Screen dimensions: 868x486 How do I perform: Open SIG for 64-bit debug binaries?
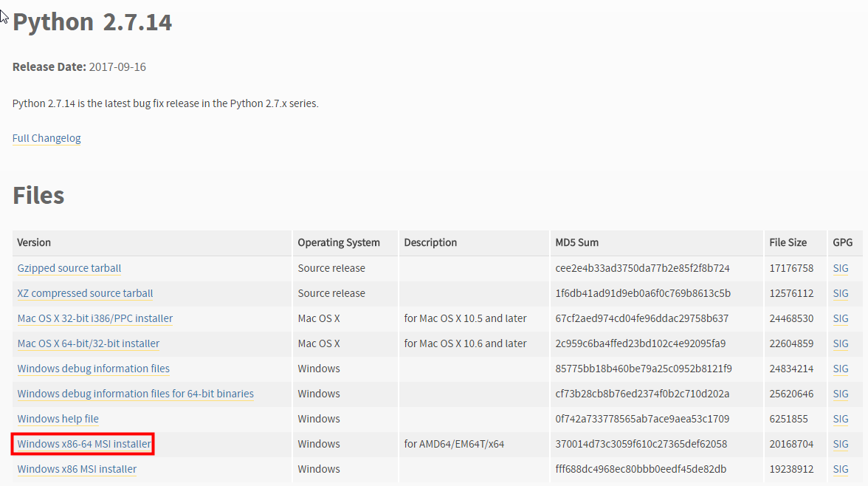click(841, 394)
